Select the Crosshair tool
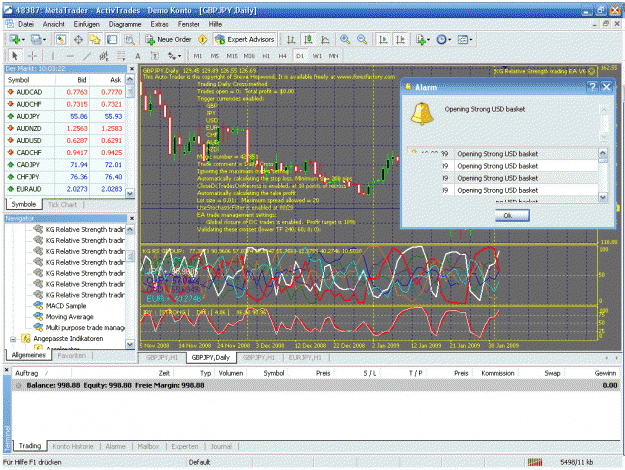625x470 pixels. coord(32,56)
